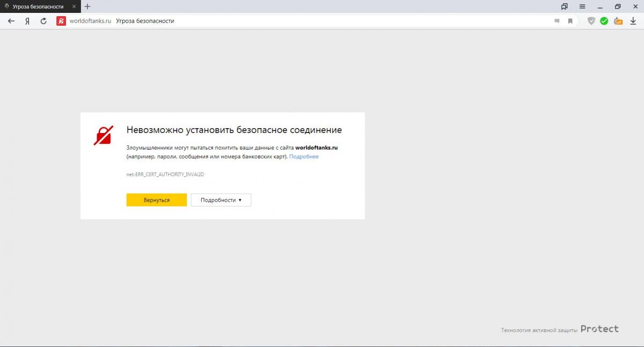The image size is (644, 347).
Task: Click the red insecure connection lock icon in address bar
Action: [x=61, y=21]
